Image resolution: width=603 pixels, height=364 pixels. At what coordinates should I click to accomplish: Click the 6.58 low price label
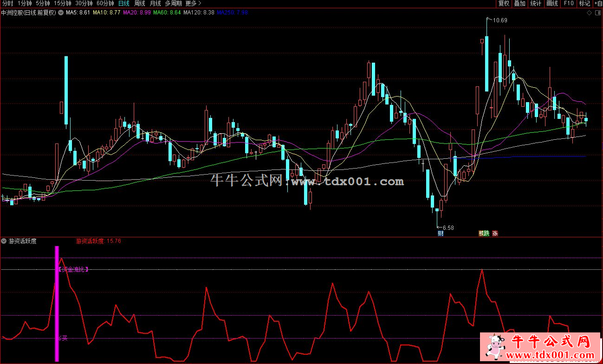coord(448,227)
